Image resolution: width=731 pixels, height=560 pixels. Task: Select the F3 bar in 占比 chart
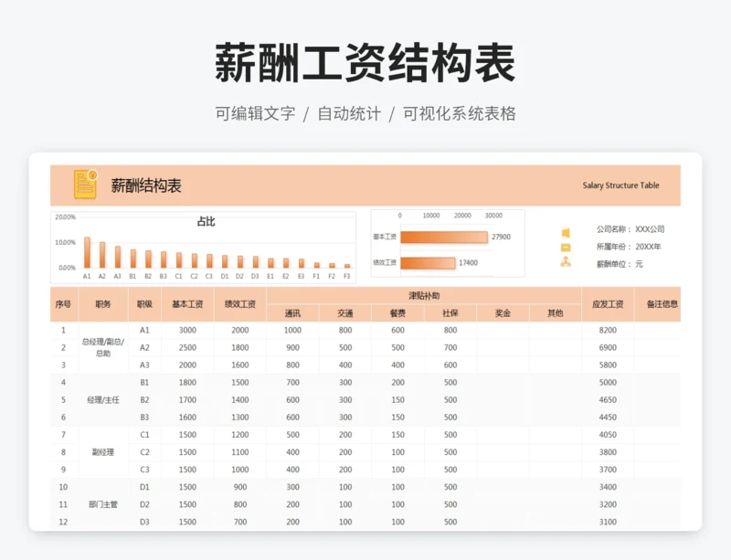click(347, 266)
